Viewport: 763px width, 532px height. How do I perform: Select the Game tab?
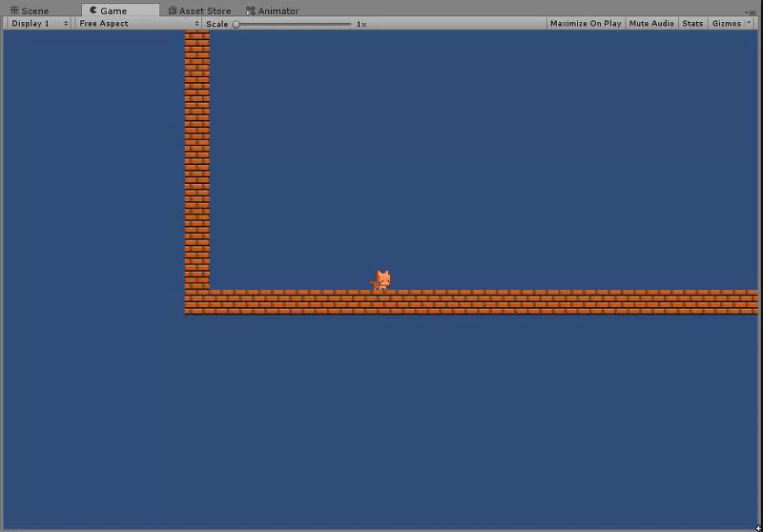click(120, 10)
